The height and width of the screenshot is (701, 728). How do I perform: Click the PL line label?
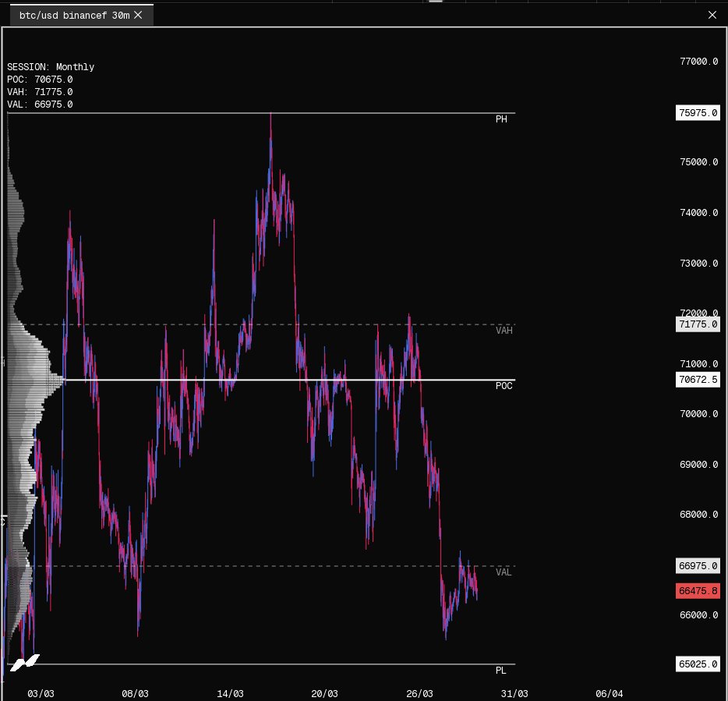click(x=500, y=671)
